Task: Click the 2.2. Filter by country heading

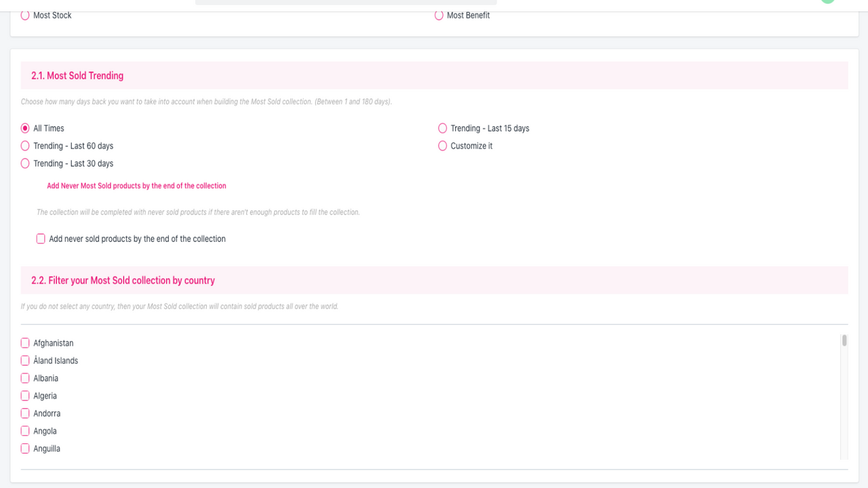Action: pos(123,280)
